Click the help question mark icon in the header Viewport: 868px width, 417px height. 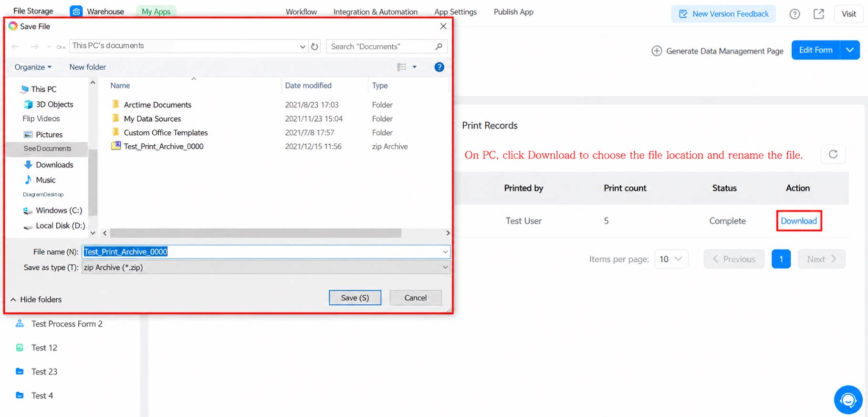[x=795, y=14]
